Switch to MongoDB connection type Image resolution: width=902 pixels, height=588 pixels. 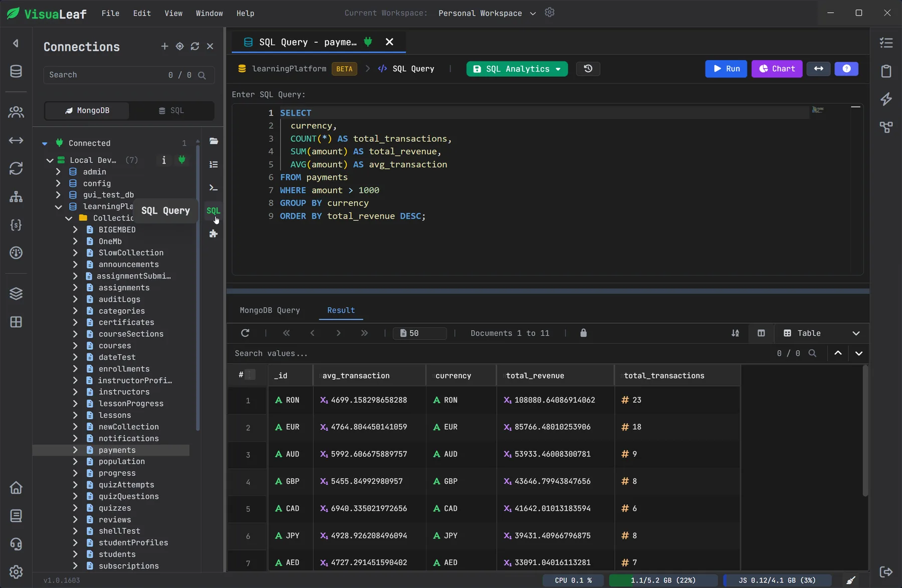87,111
